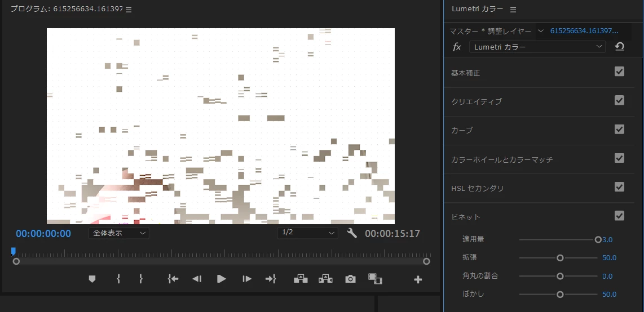Disable the クリエイティブ section checkbox

(619, 100)
